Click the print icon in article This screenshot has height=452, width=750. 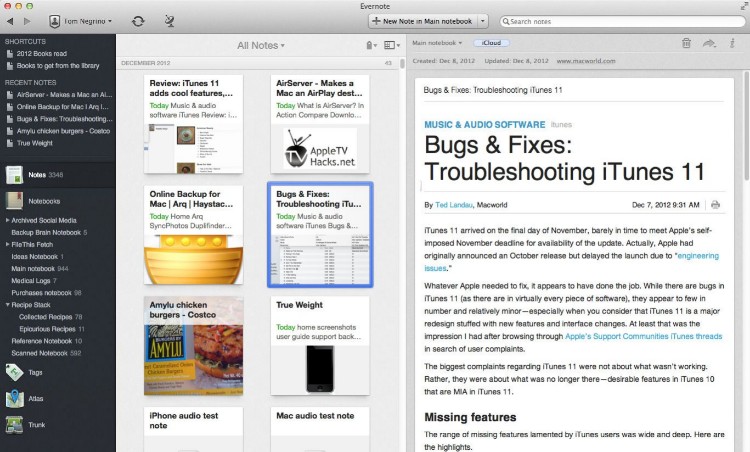coord(715,205)
